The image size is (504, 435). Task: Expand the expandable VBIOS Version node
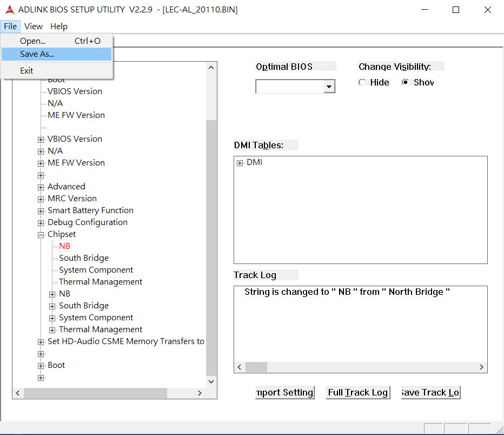(41, 140)
